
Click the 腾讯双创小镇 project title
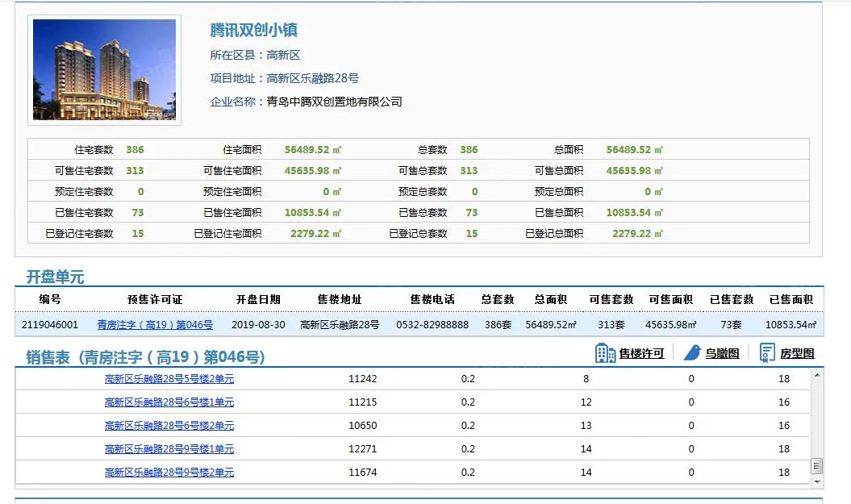(x=253, y=30)
